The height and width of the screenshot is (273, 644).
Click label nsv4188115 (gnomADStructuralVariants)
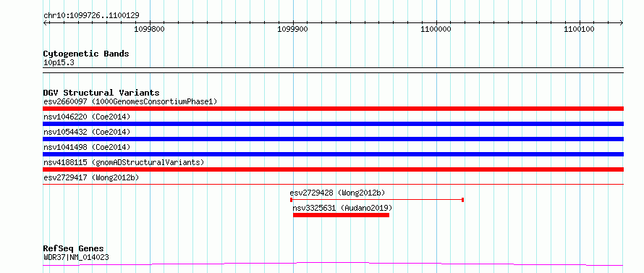coord(124,162)
